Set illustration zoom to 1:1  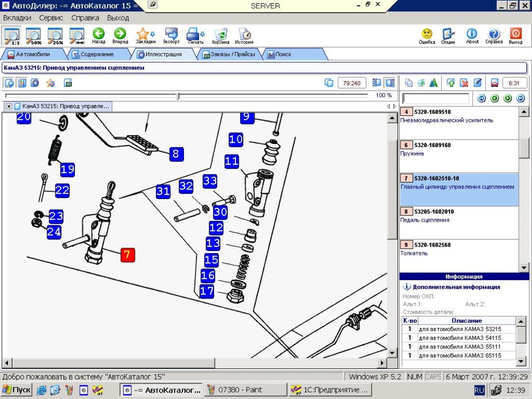[x=12, y=35]
